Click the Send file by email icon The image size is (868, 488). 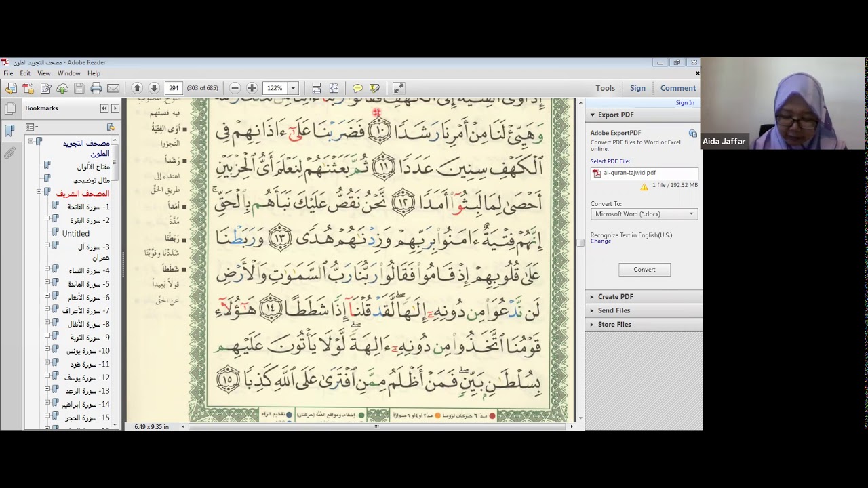[113, 88]
